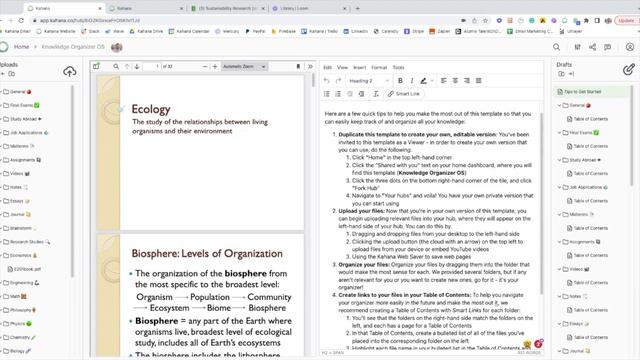Toggle bulleted list in the editor
640x360 pixels.
pyautogui.click(x=327, y=94)
